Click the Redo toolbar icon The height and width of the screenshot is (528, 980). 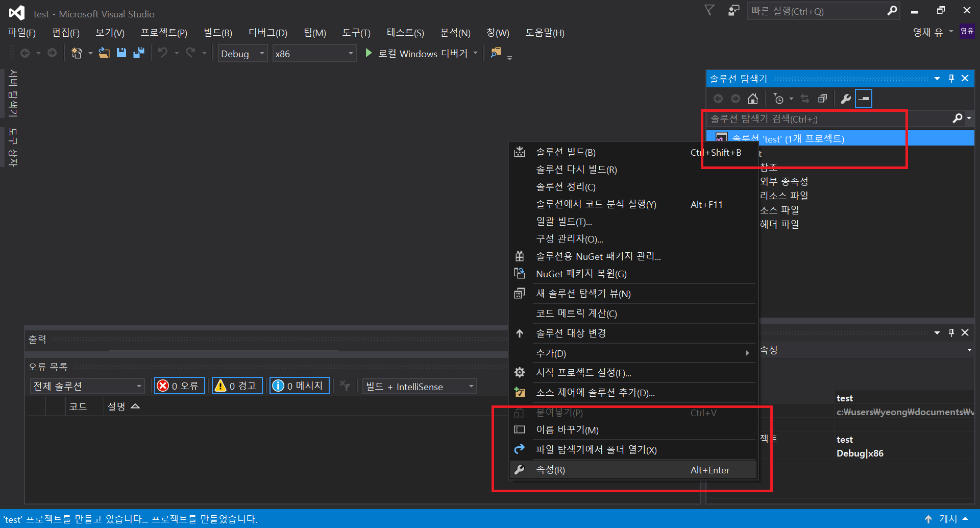coord(190,53)
